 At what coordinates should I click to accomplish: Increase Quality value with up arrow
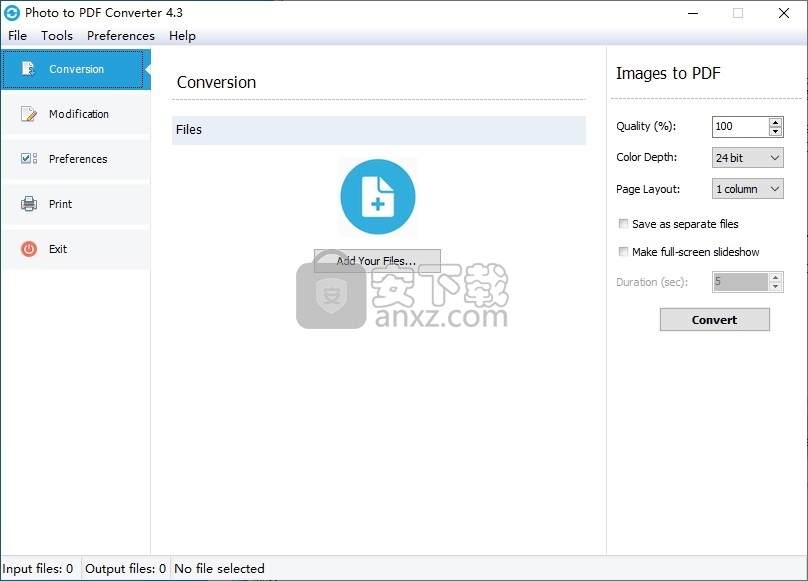click(775, 122)
